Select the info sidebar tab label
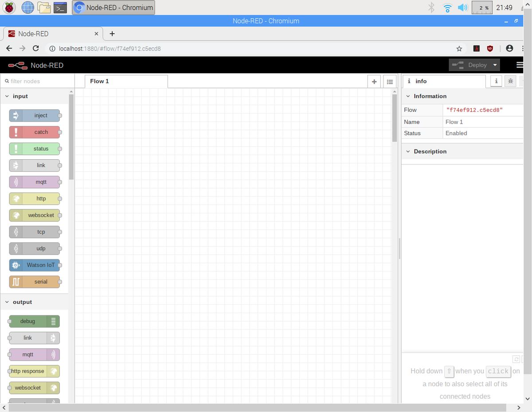Image resolution: width=532 pixels, height=412 pixels. point(444,81)
